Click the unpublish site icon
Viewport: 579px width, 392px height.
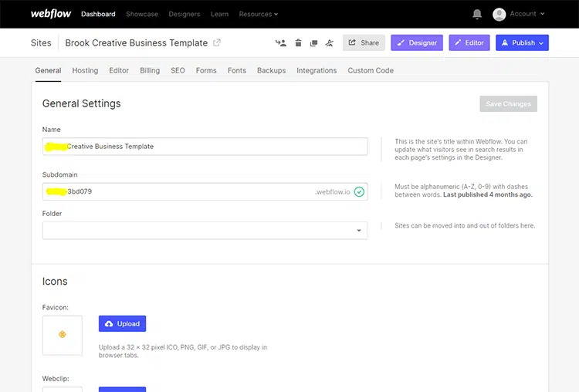(330, 43)
